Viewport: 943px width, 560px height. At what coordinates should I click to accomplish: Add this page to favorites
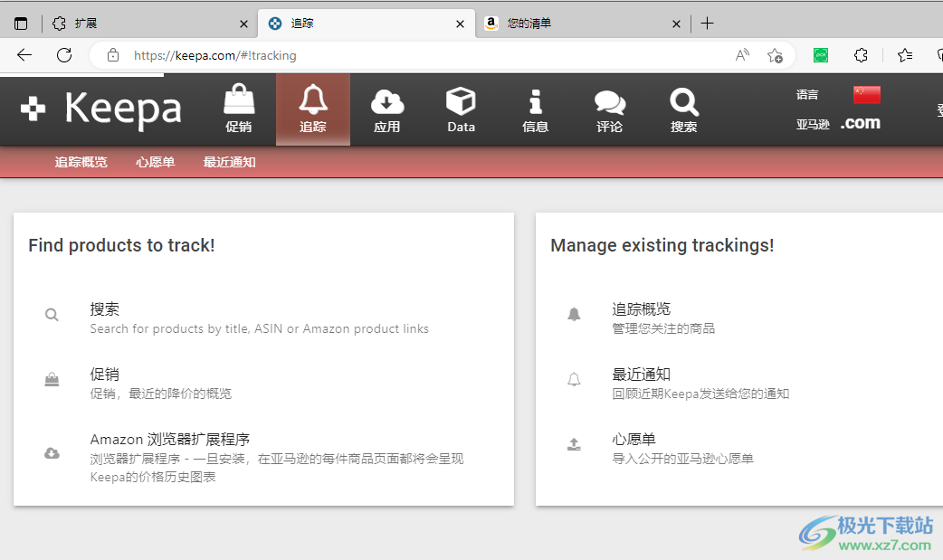[x=775, y=55]
